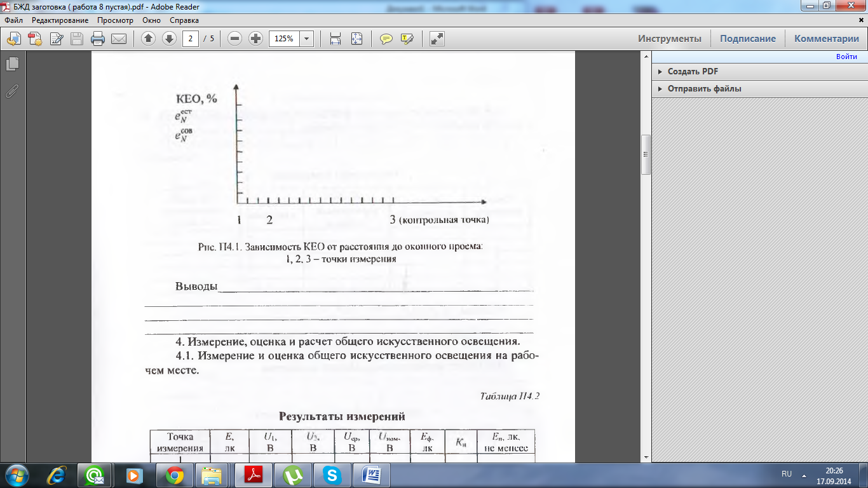Open the Комментарии pane

(x=827, y=39)
